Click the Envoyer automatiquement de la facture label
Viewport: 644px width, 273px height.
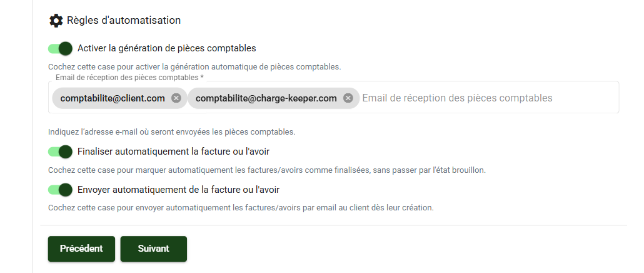(x=178, y=190)
